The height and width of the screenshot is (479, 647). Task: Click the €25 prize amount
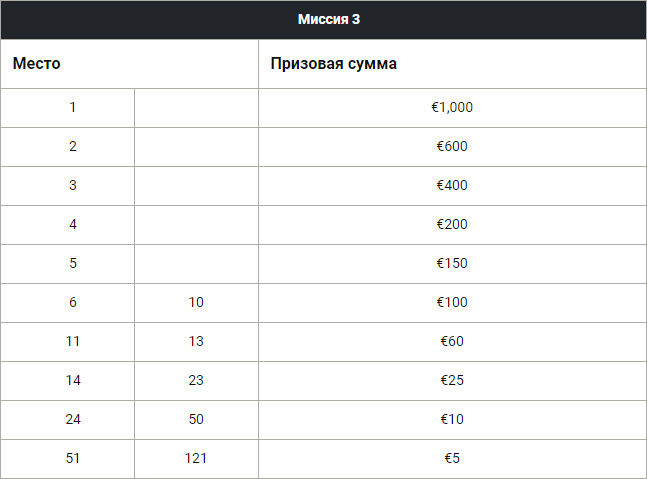[x=452, y=380]
